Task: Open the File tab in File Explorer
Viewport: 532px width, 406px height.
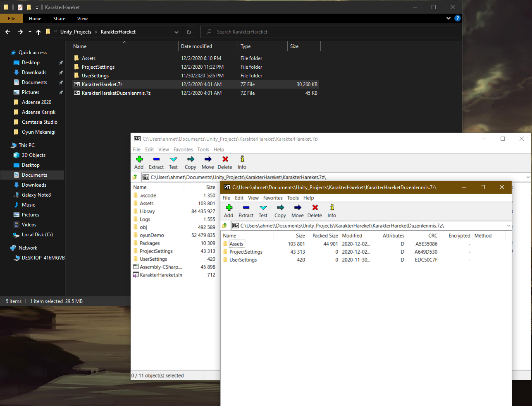Action: [12, 19]
